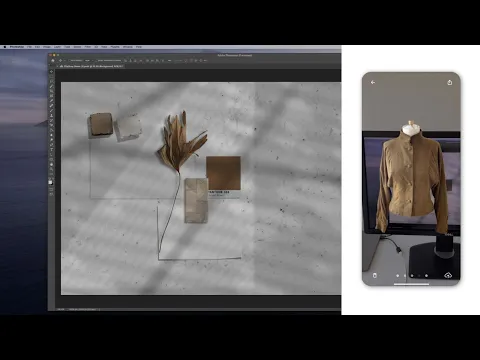Viewport: 480px width, 360px height.
Task: Click the Home icon in options bar
Action: [53, 60]
